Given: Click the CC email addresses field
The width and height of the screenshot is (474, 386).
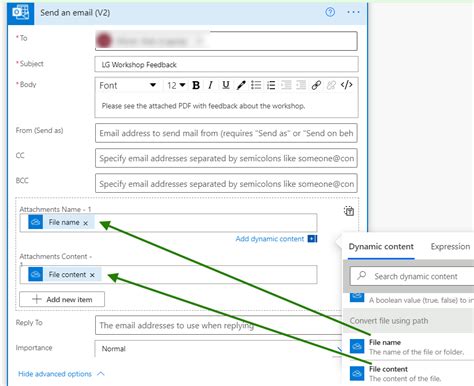Looking at the screenshot, I should coord(226,158).
